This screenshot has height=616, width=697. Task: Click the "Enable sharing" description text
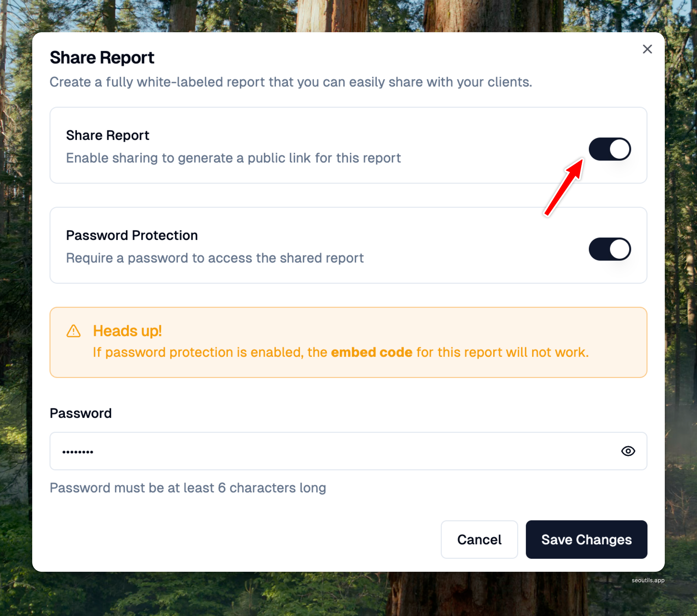coord(233,158)
